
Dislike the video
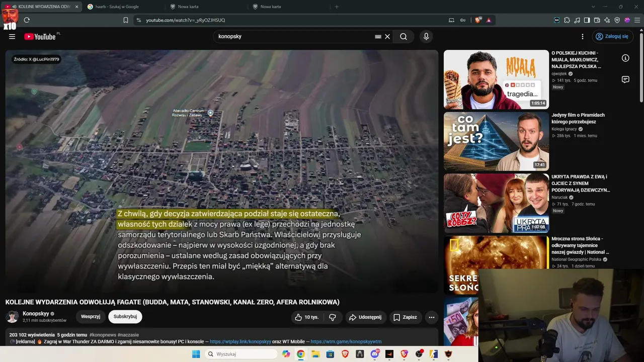tap(332, 317)
